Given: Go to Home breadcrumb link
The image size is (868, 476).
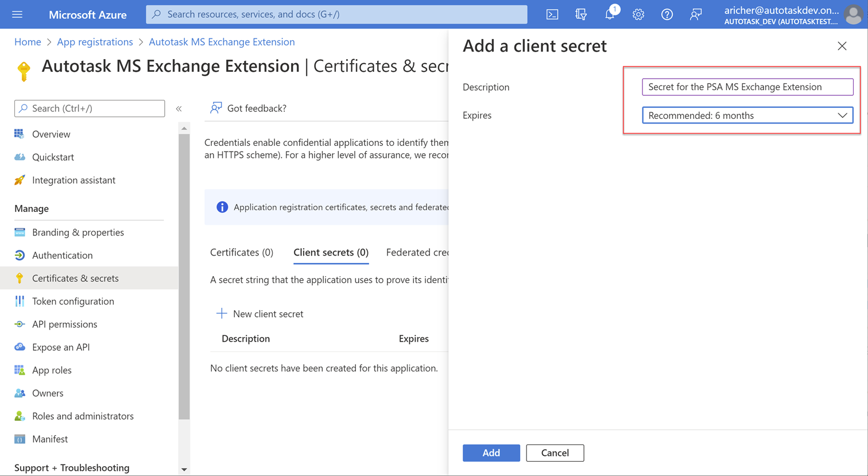Looking at the screenshot, I should (x=28, y=42).
